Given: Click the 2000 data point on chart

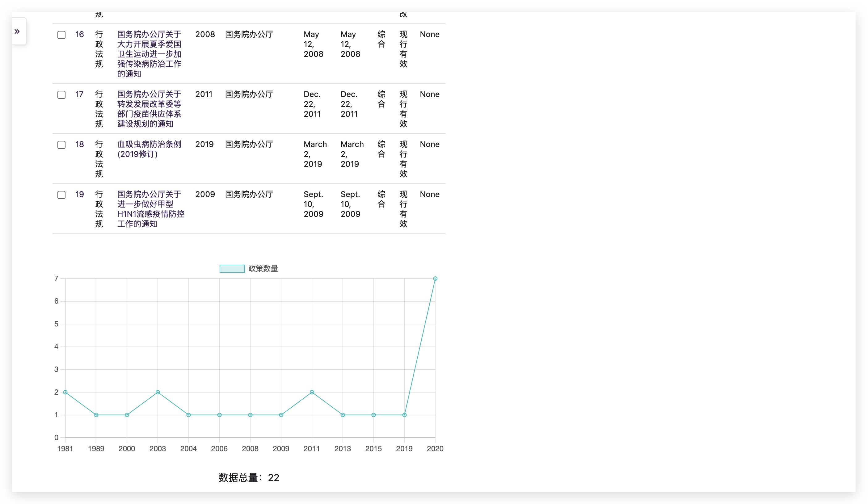Looking at the screenshot, I should coord(127,415).
